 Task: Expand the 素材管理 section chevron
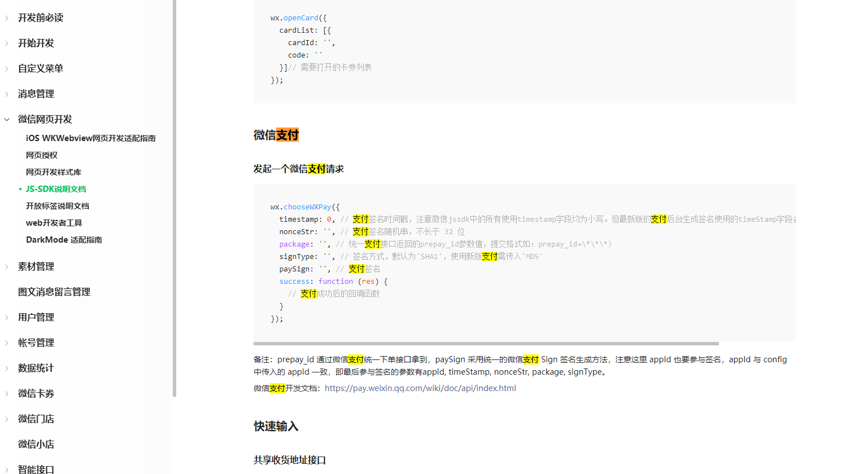[7, 267]
